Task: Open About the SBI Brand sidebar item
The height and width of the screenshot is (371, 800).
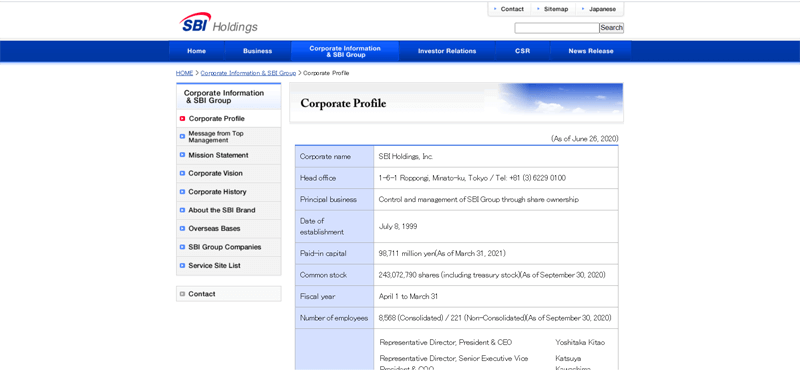Action: coord(229,210)
